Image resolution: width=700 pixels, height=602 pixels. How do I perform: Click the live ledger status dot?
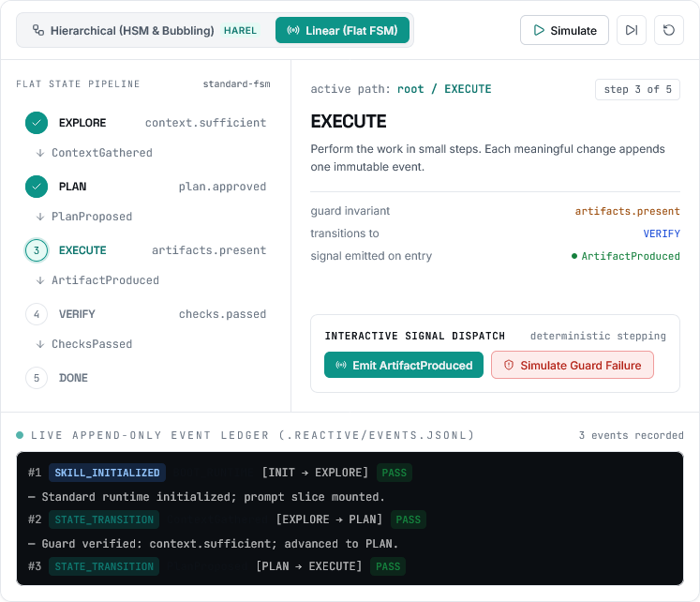point(20,435)
